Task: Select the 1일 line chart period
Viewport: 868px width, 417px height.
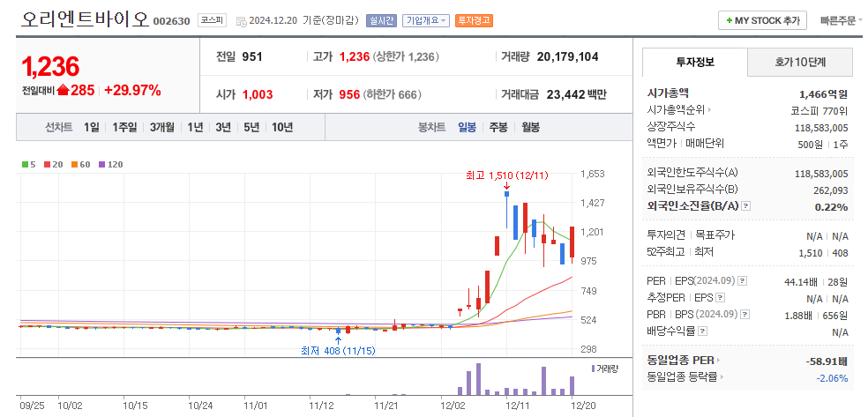Action: point(92,127)
